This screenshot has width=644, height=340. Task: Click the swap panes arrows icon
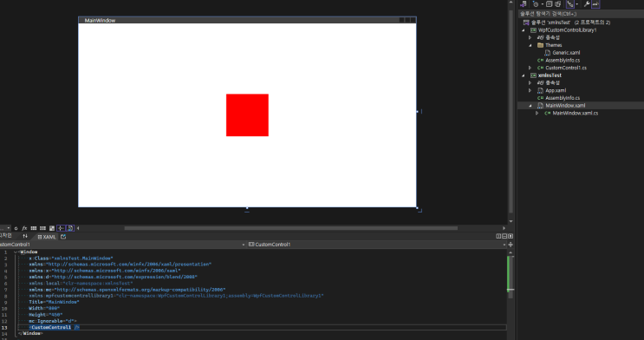pos(25,237)
